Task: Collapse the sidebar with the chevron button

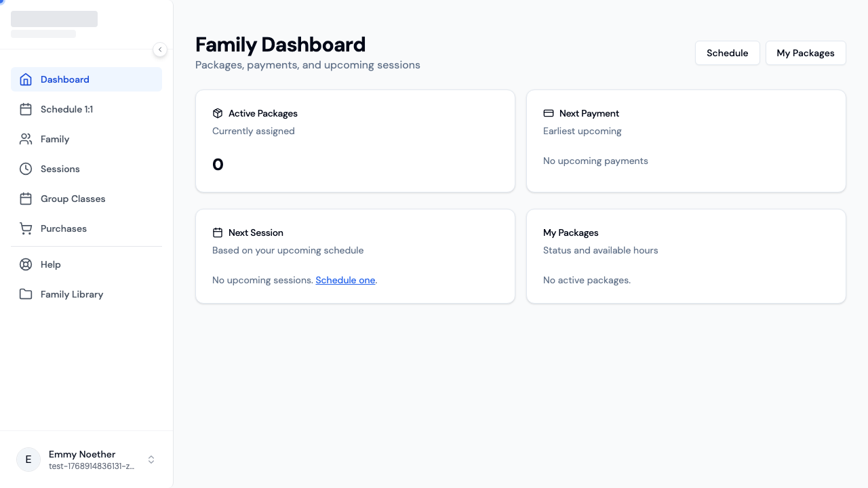Action: [x=160, y=49]
